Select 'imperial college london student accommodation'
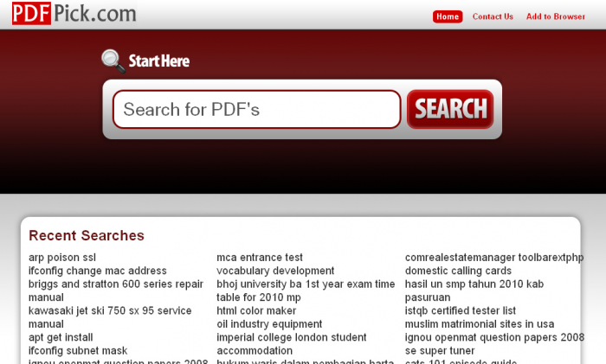 (292, 344)
